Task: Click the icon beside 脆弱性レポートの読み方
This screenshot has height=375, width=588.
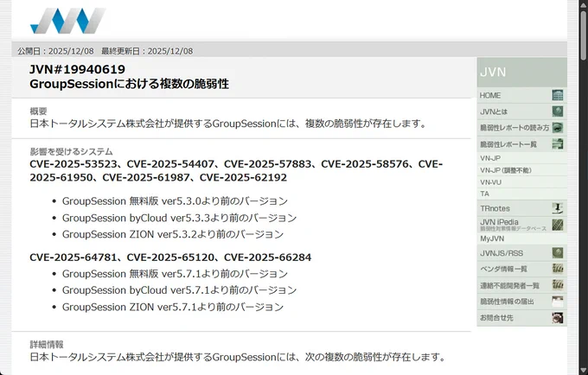Action: 558,128
